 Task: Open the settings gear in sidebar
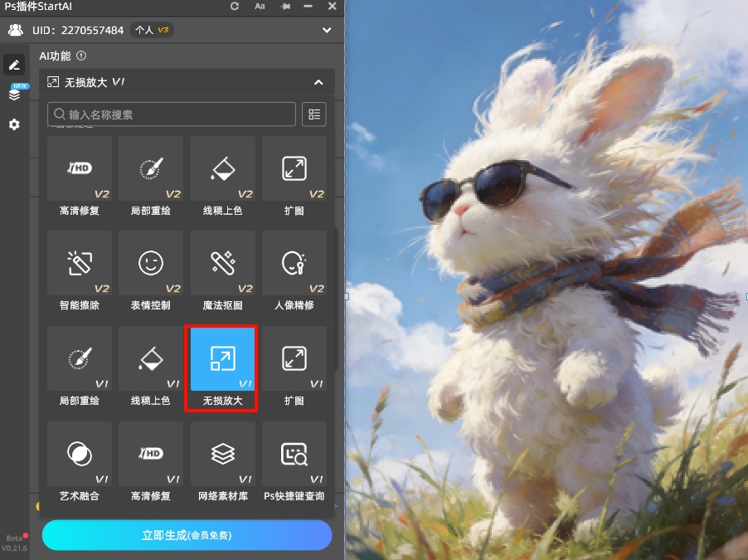point(14,124)
